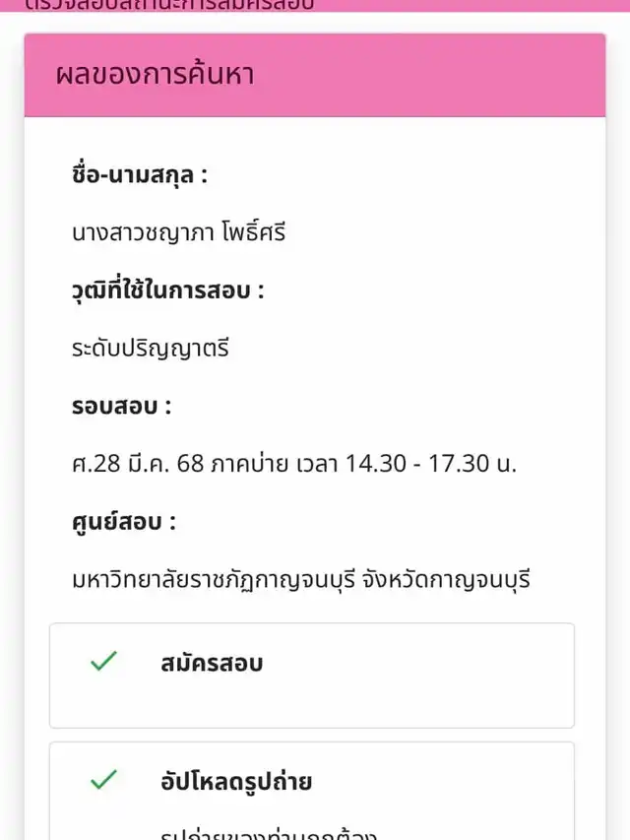The width and height of the screenshot is (630, 840).
Task: Tap the photo status message under อัปโหลดรูปถ่าย
Action: click(x=268, y=833)
